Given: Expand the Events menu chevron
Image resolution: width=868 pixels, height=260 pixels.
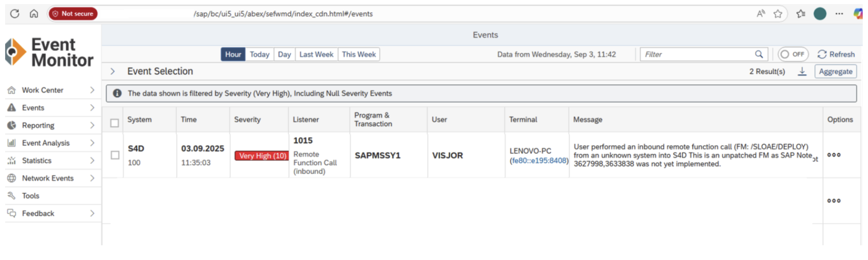Looking at the screenshot, I should pyautogui.click(x=92, y=107).
